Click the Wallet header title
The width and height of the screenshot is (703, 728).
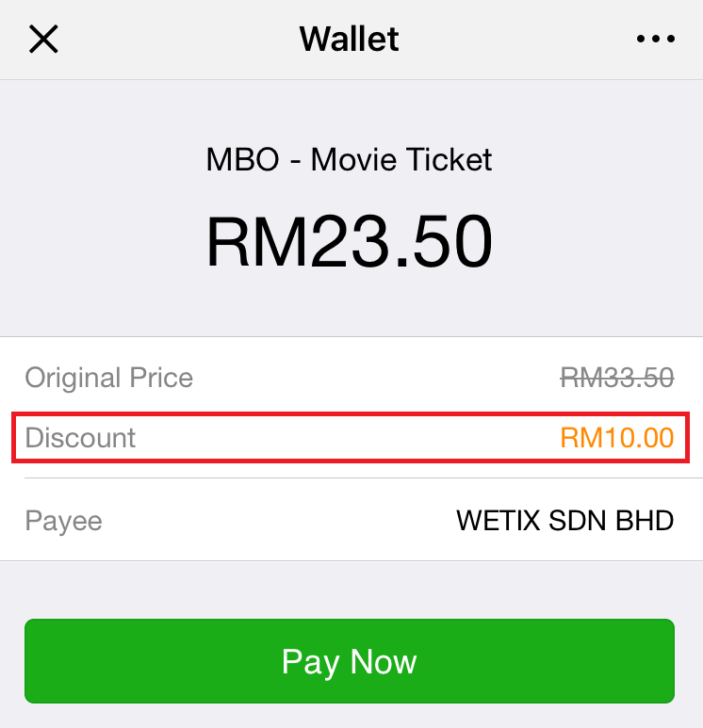point(349,39)
